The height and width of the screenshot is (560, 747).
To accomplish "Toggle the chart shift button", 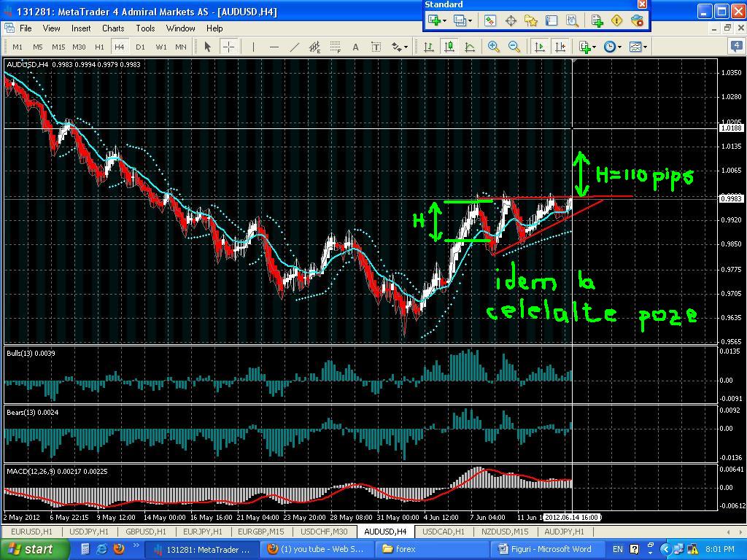I will tap(560, 47).
